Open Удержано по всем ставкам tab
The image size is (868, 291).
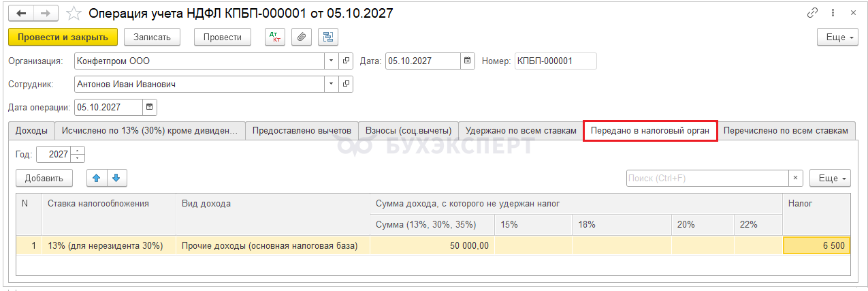tap(521, 131)
